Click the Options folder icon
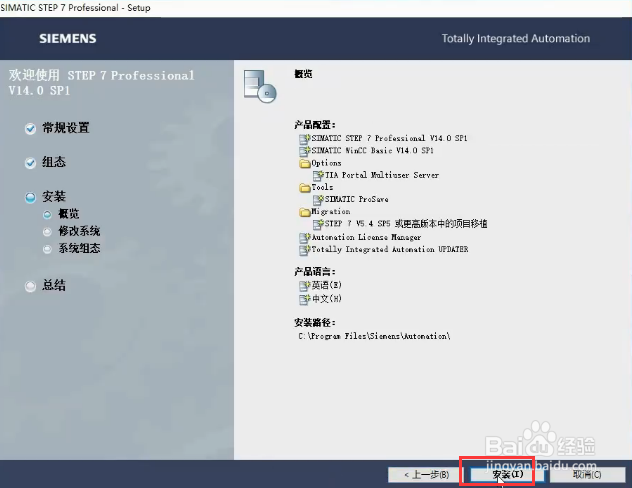Image resolution: width=632 pixels, height=488 pixels. 305,163
